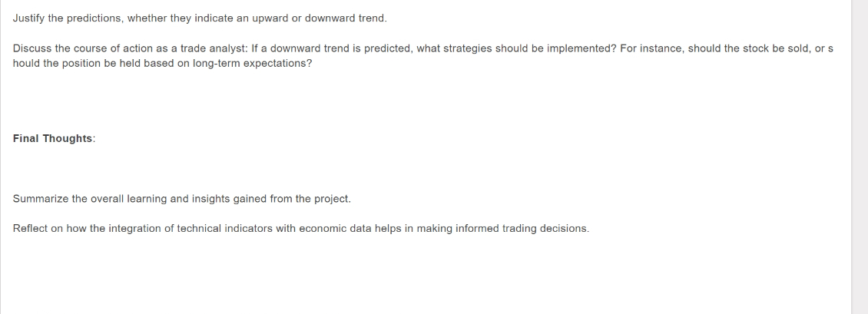This screenshot has width=868, height=314.
Task: Click the bold 'Final Thoughts' heading
Action: 52,139
